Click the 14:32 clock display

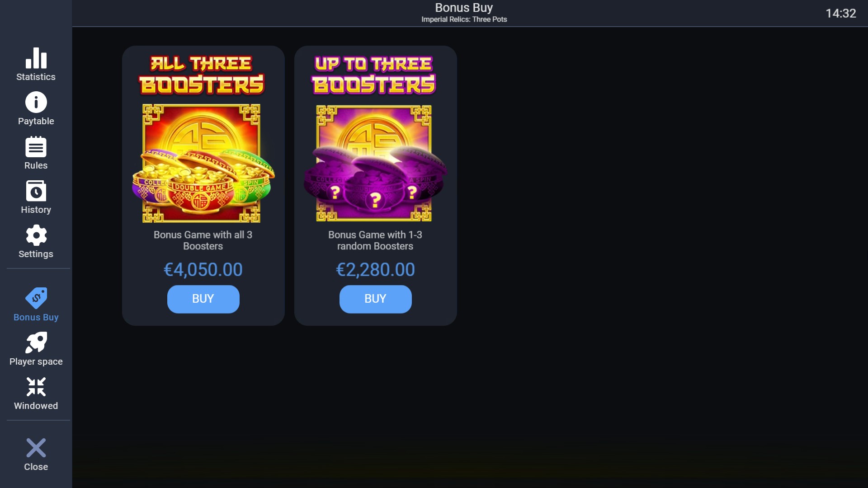(x=840, y=14)
